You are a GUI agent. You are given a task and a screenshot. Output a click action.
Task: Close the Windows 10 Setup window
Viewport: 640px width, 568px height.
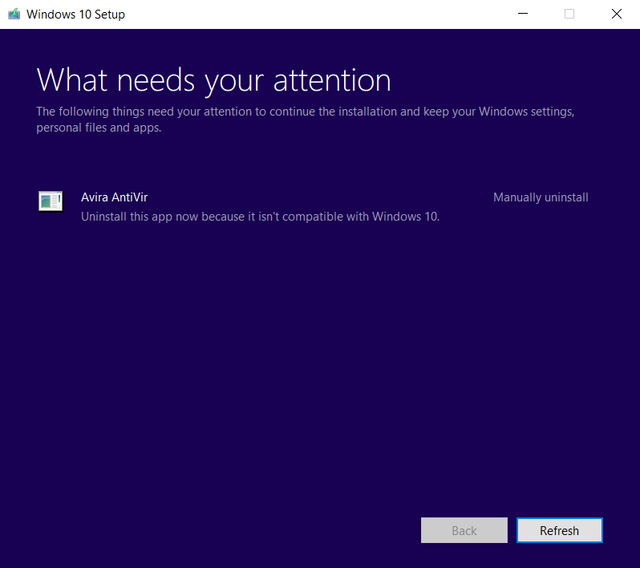pyautogui.click(x=616, y=14)
